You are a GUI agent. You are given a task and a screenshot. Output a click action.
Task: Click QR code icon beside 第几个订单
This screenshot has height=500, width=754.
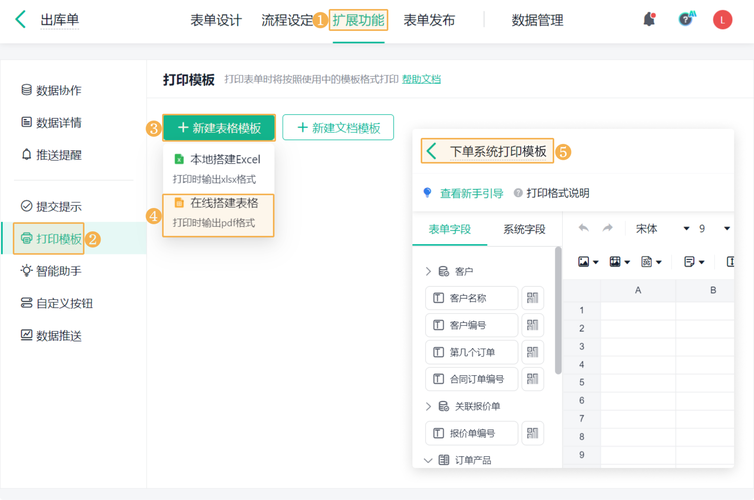tap(532, 352)
